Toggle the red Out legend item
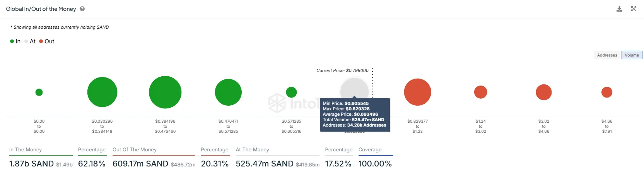Viewport: 644px width, 180px height. [46, 41]
